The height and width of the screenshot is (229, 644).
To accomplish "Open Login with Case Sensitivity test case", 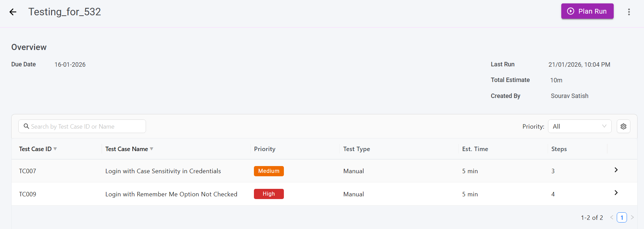I will (x=163, y=171).
